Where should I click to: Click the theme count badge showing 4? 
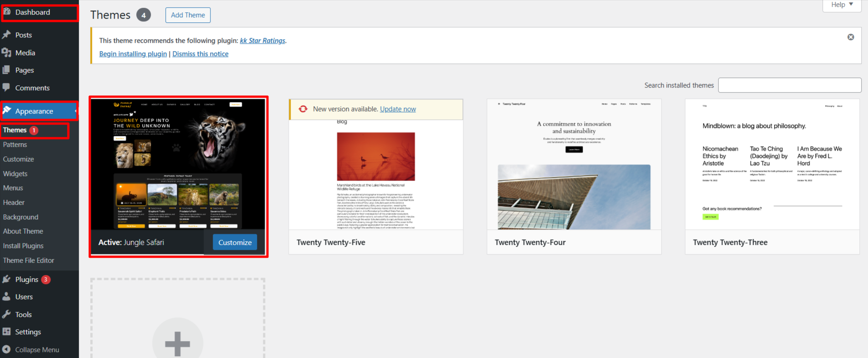point(144,15)
